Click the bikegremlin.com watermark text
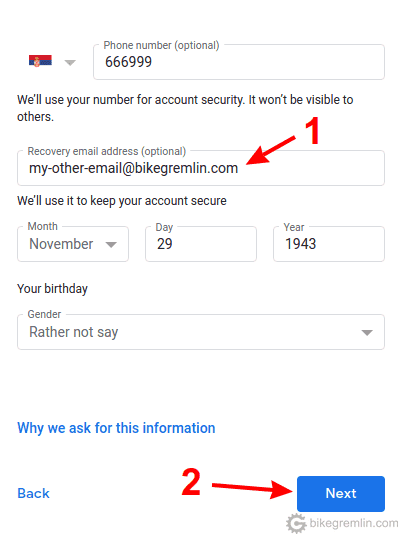Screen dimensions: 398x534 click(353, 522)
